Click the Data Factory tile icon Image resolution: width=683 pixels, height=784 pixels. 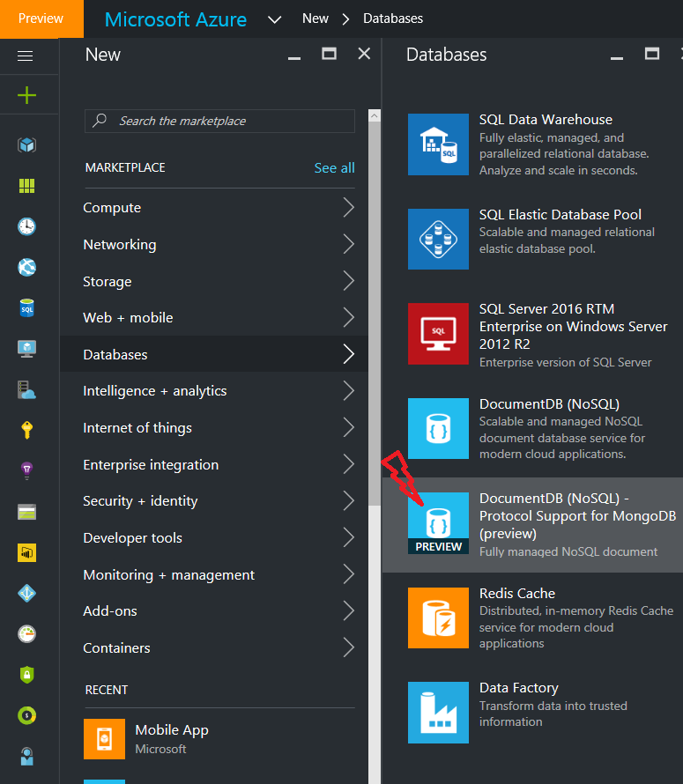click(x=438, y=713)
